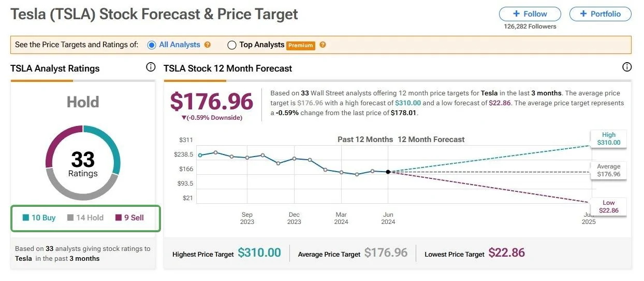Click the Average $176.96 forecast label
Screen dimensions: 644x281
(608, 171)
